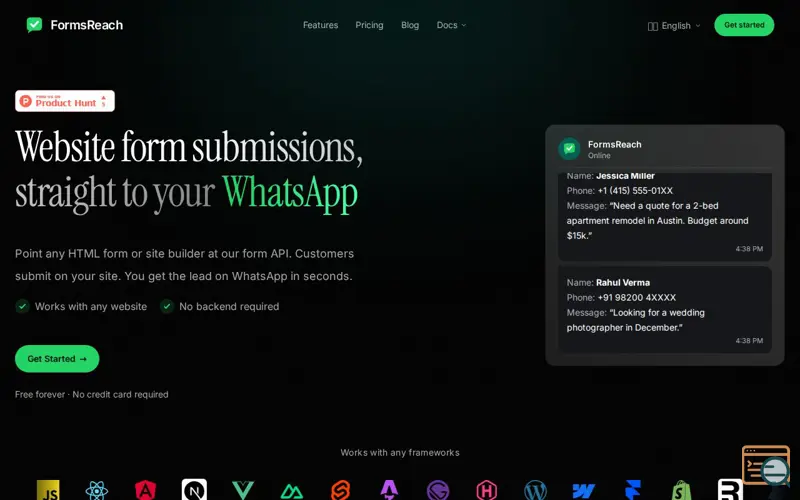Click the 'Online' status in chat card

click(x=599, y=156)
